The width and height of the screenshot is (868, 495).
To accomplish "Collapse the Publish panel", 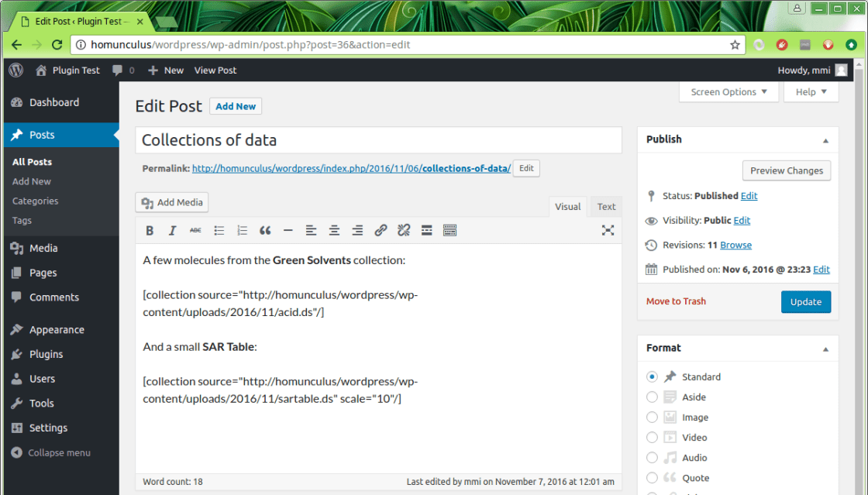I will click(825, 140).
